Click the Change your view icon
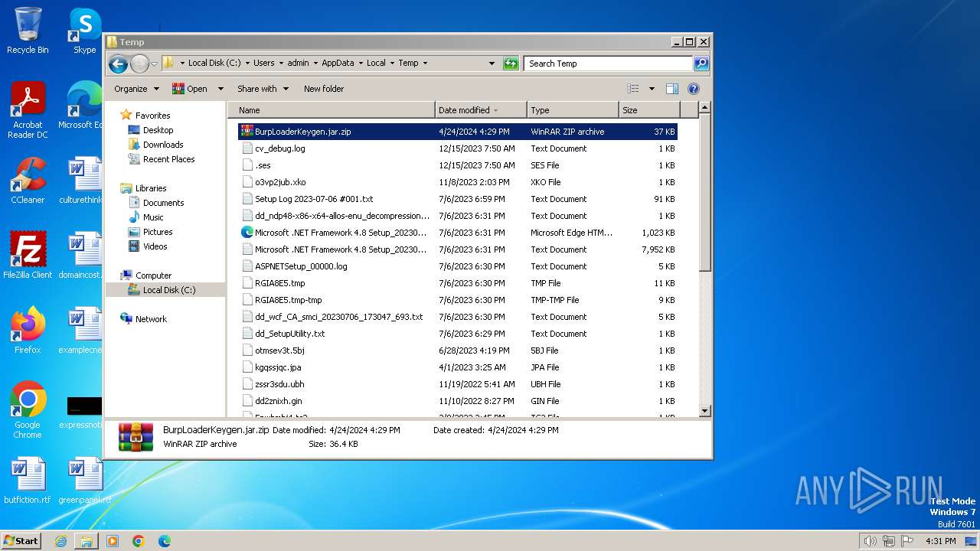980x551 pixels. [633, 89]
